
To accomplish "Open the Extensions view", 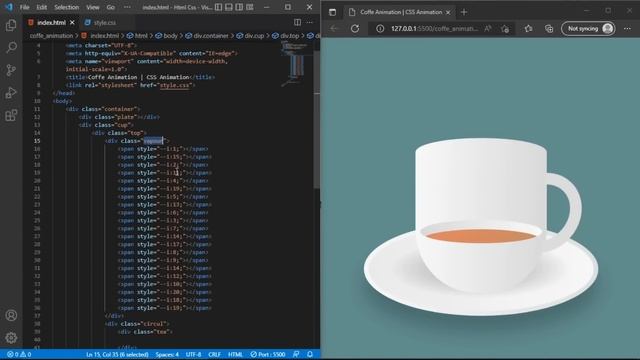I will (11, 115).
